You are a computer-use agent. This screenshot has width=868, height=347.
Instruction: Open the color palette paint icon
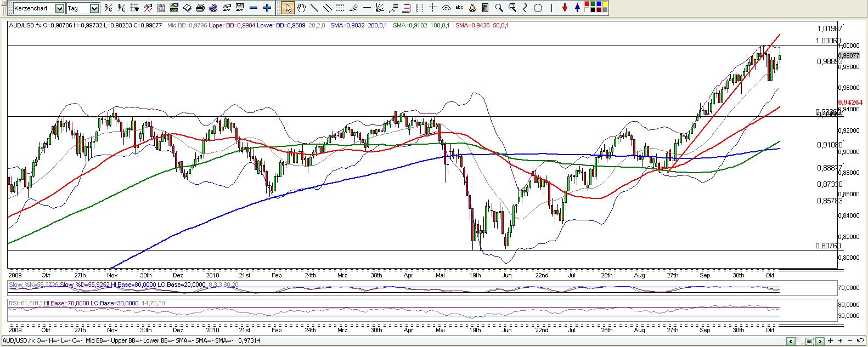(213, 8)
